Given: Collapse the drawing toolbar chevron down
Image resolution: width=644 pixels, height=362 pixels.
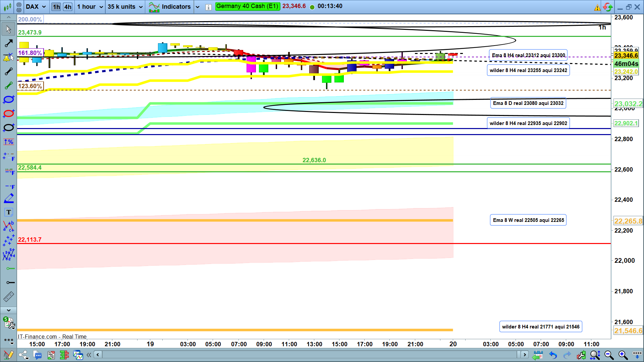Looking at the screenshot, I should click(x=8, y=310).
